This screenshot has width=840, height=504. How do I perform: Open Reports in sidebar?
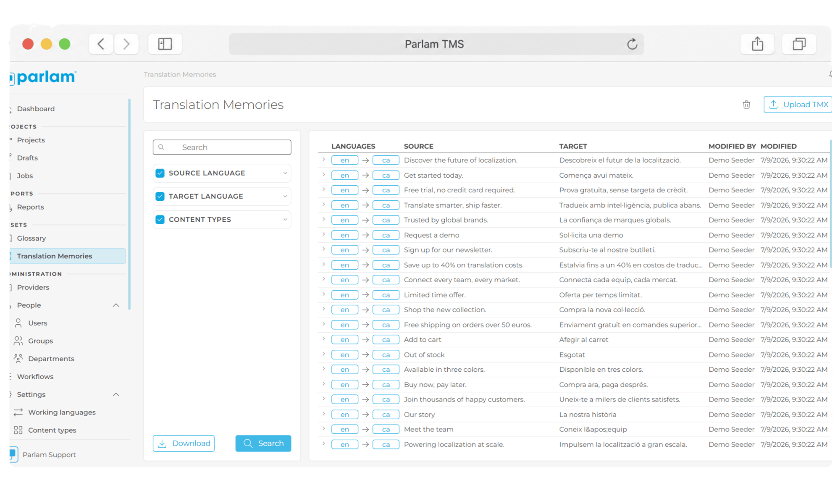pyautogui.click(x=30, y=207)
